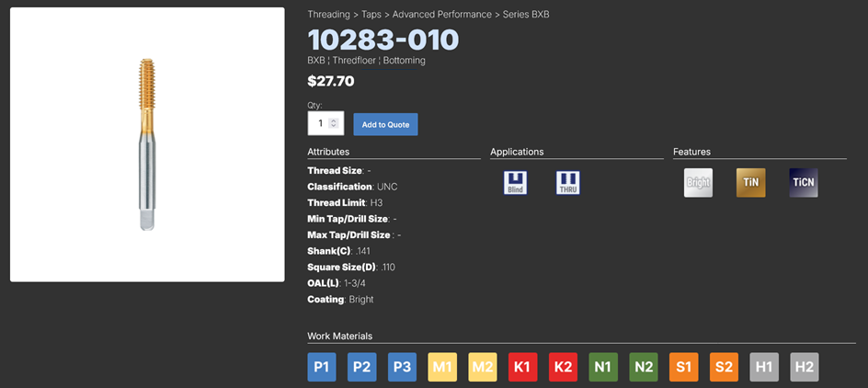Pick the P3 work material badge

tap(402, 367)
